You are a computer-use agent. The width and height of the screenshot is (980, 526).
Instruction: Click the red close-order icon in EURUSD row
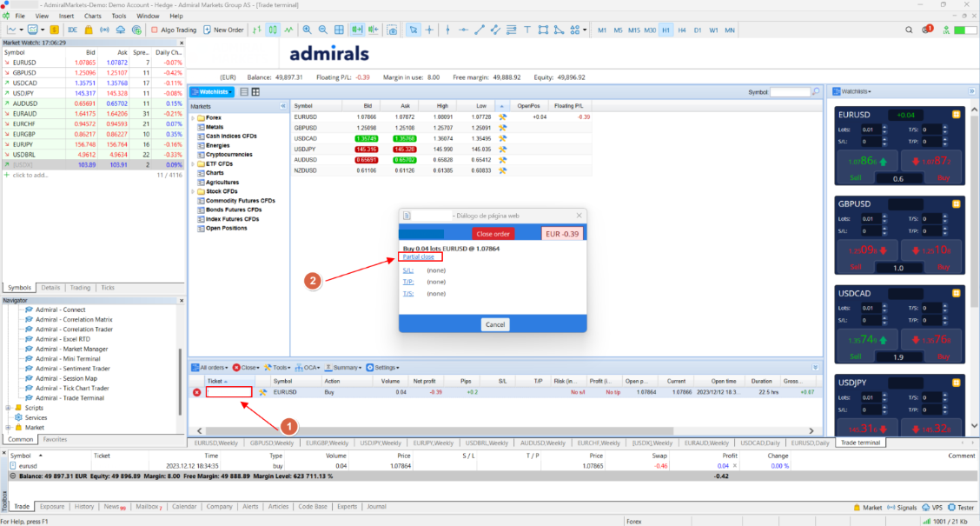[197, 392]
